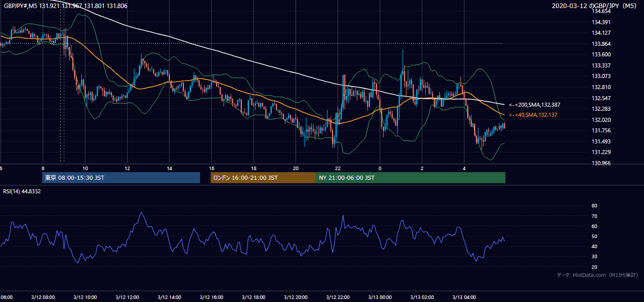
Task: Click the date label 3/13 02:00
Action: tap(422, 297)
